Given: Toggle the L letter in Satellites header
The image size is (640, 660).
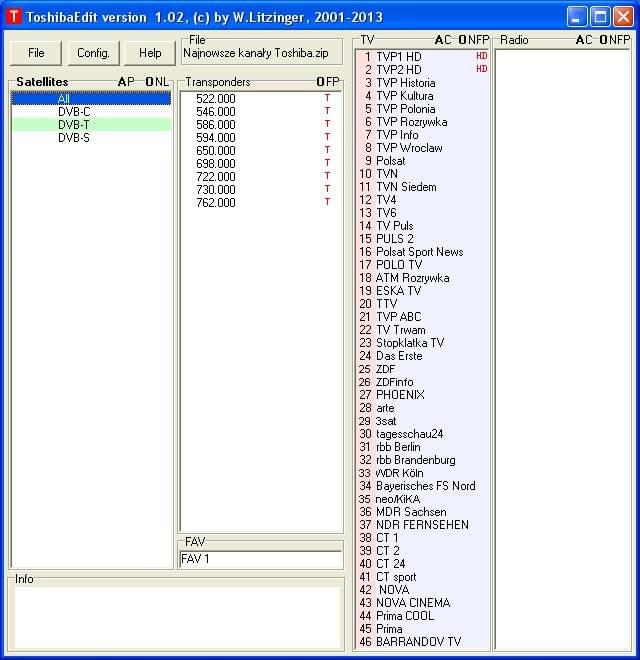Looking at the screenshot, I should point(166,82).
